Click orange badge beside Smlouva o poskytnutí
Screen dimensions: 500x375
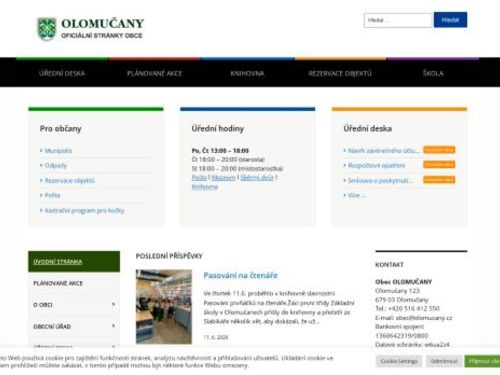(439, 180)
